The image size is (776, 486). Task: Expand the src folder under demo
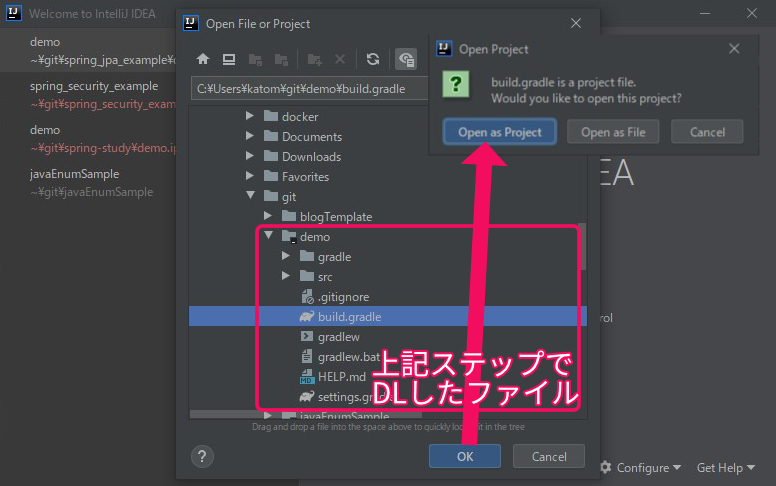point(286,277)
